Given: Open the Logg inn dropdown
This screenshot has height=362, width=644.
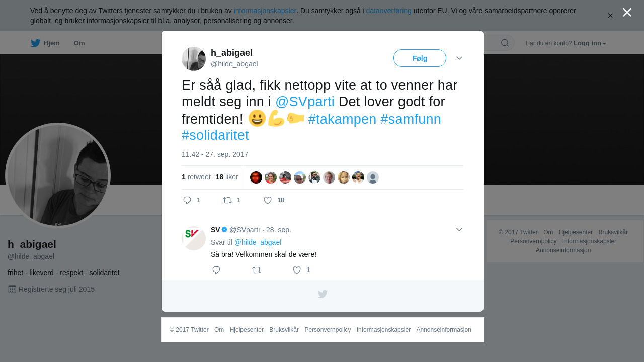Looking at the screenshot, I should (590, 43).
